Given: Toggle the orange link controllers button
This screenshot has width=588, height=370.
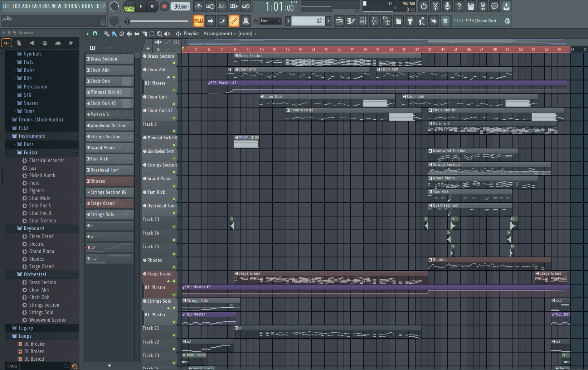Looking at the screenshot, I should click(x=234, y=21).
